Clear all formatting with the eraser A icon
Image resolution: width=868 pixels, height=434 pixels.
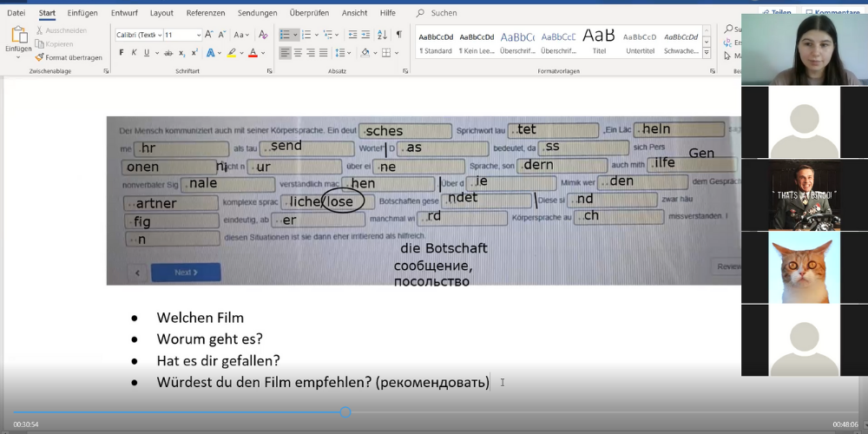(x=263, y=35)
